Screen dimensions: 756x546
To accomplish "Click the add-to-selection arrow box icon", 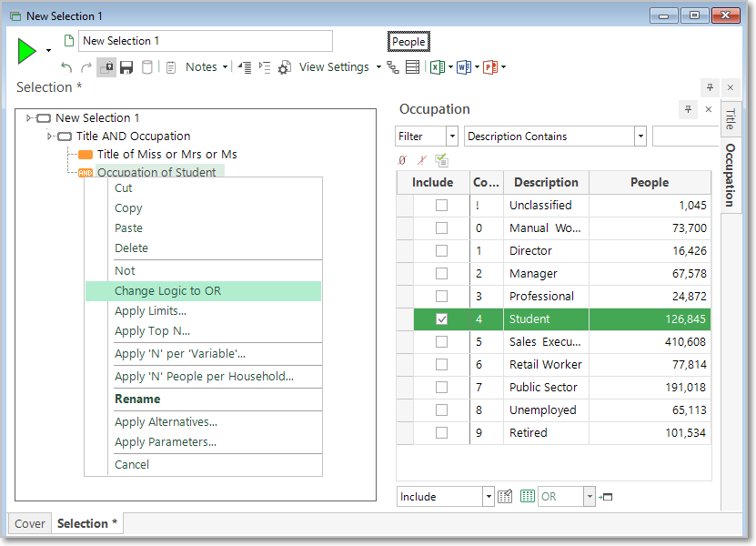I will pos(605,497).
